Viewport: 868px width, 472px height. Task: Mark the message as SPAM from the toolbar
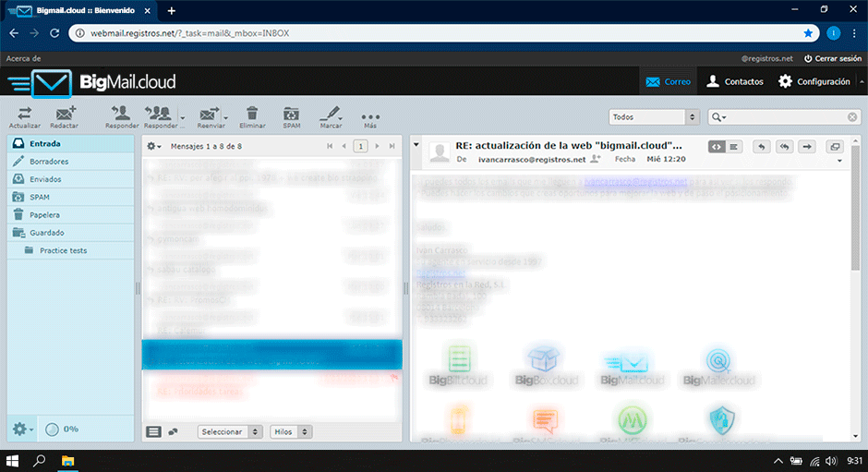pos(291,115)
